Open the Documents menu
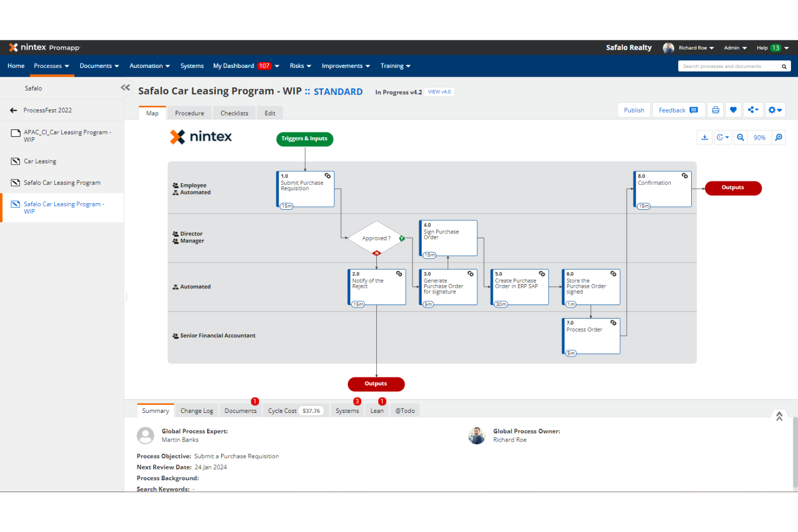The width and height of the screenshot is (798, 532). [99, 66]
